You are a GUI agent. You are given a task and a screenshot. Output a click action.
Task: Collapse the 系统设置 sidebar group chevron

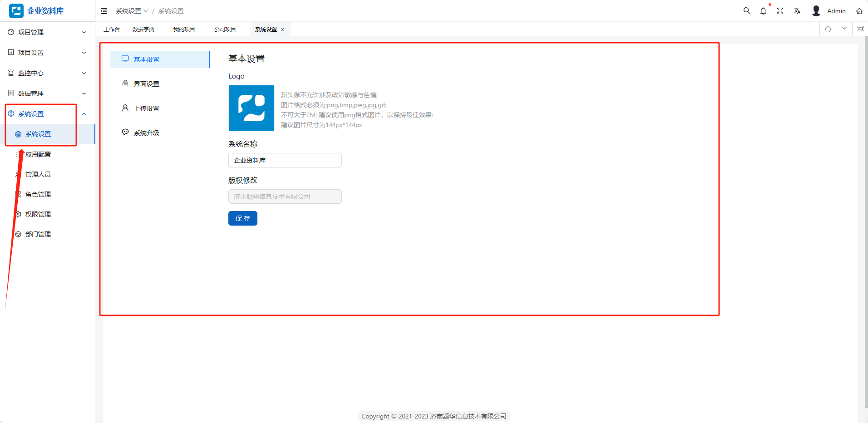point(84,114)
